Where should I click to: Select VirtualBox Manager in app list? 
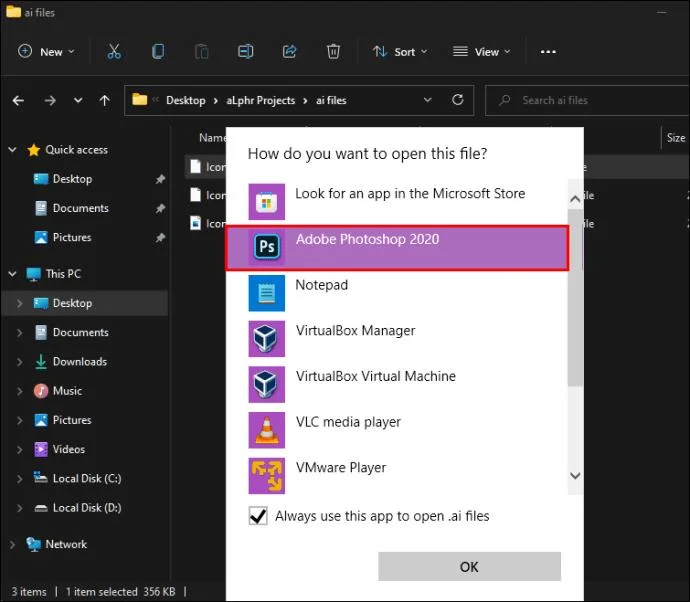pos(397,339)
